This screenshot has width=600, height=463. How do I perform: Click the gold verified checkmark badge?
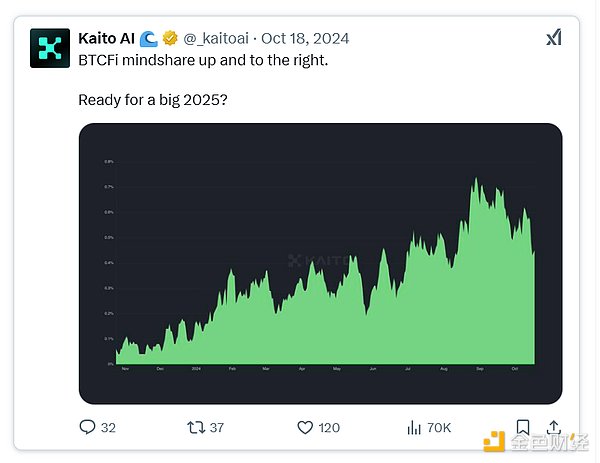pos(170,39)
